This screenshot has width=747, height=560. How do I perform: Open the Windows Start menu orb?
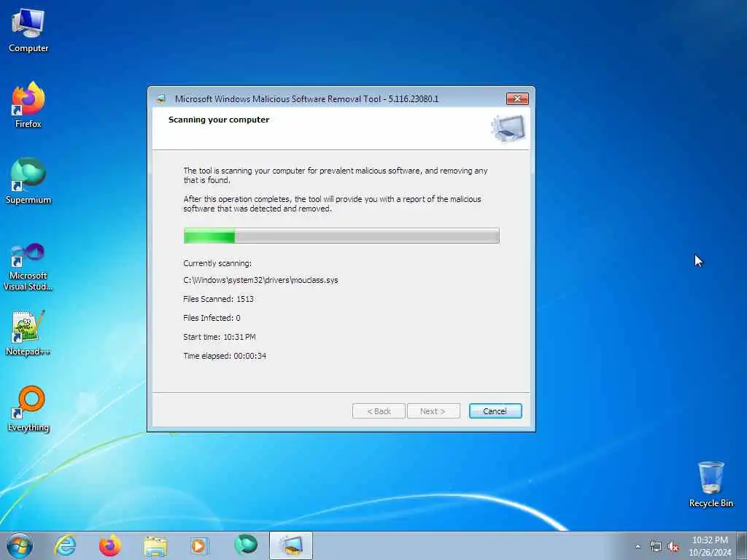[20, 545]
